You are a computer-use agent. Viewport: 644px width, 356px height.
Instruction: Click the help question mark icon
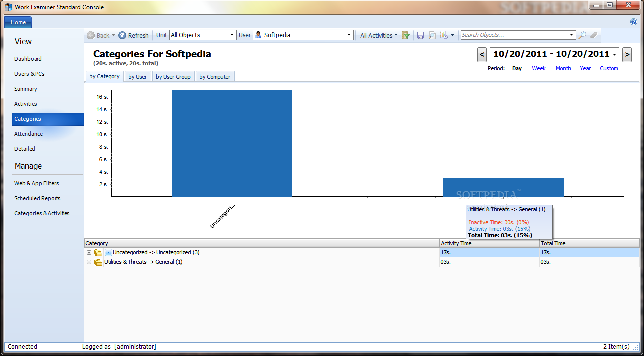click(634, 22)
